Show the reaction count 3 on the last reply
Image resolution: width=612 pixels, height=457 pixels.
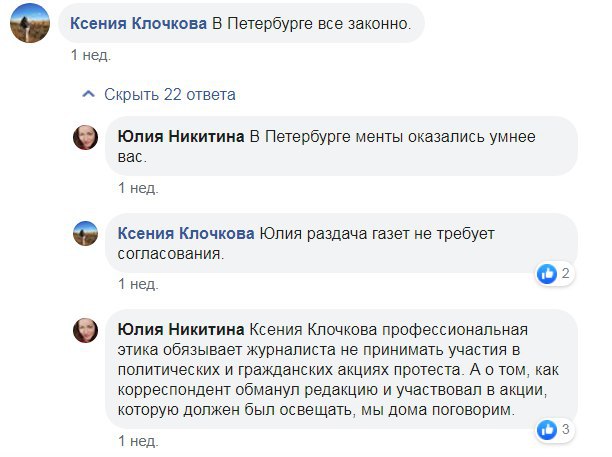pyautogui.click(x=565, y=430)
